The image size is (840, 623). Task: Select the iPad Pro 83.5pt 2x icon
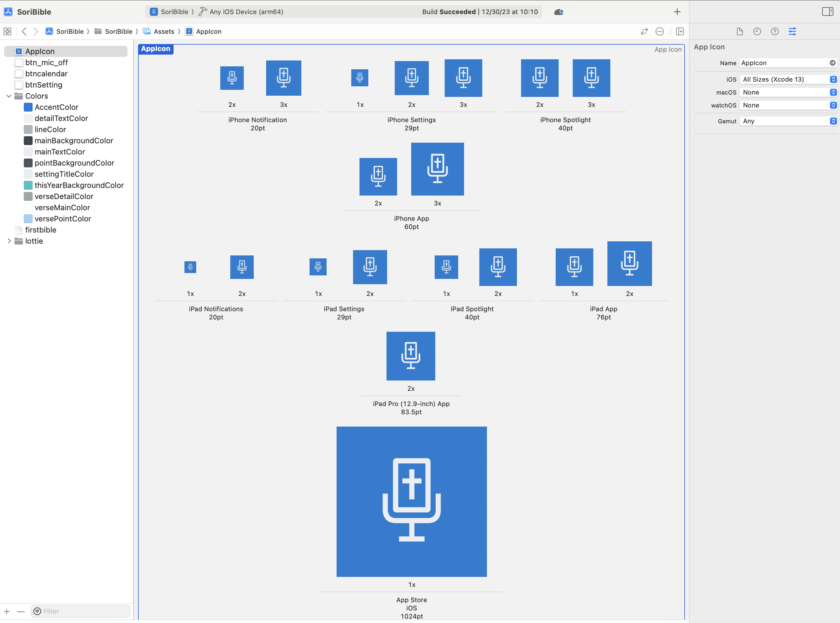pyautogui.click(x=411, y=356)
